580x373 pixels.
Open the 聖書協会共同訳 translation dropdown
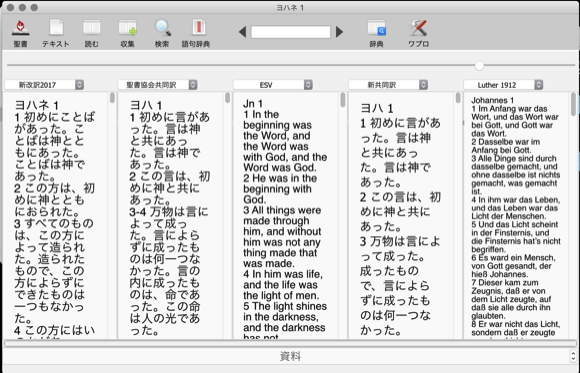coord(157,85)
